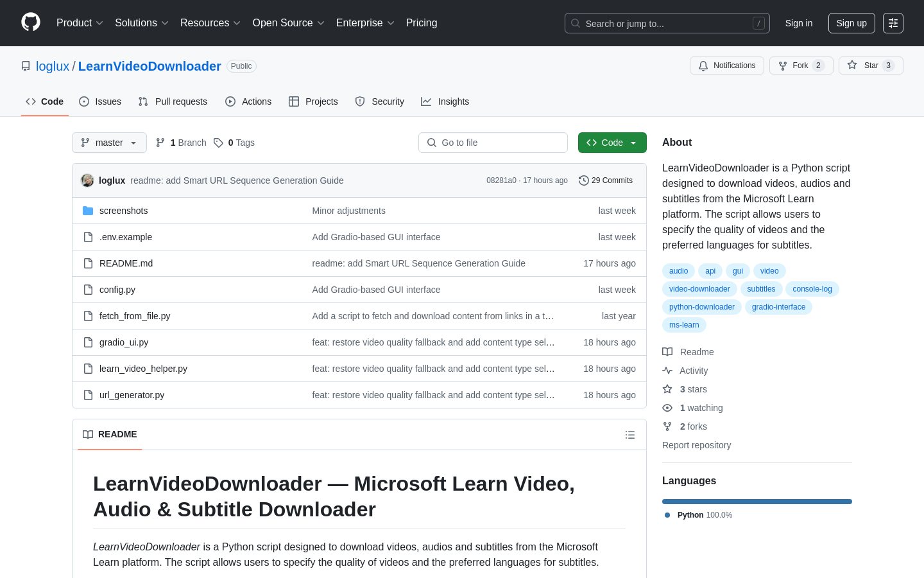Image resolution: width=924 pixels, height=578 pixels.
Task: Open the screenshots folder
Action: coord(123,211)
